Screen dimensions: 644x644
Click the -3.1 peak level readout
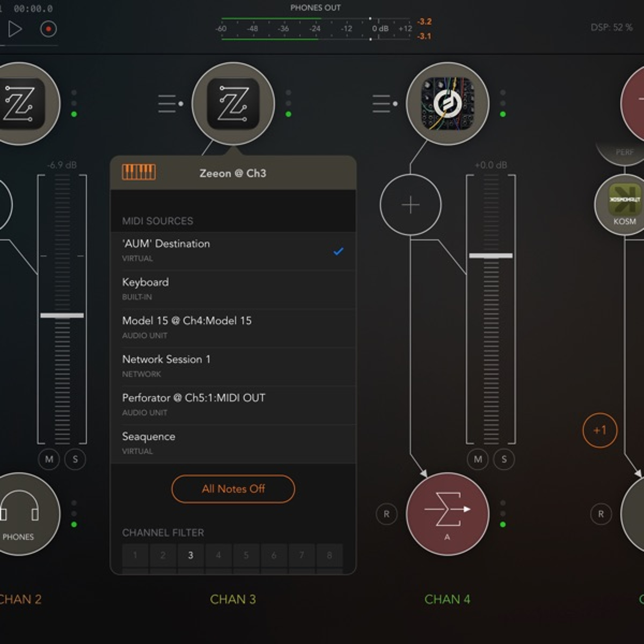(x=424, y=36)
